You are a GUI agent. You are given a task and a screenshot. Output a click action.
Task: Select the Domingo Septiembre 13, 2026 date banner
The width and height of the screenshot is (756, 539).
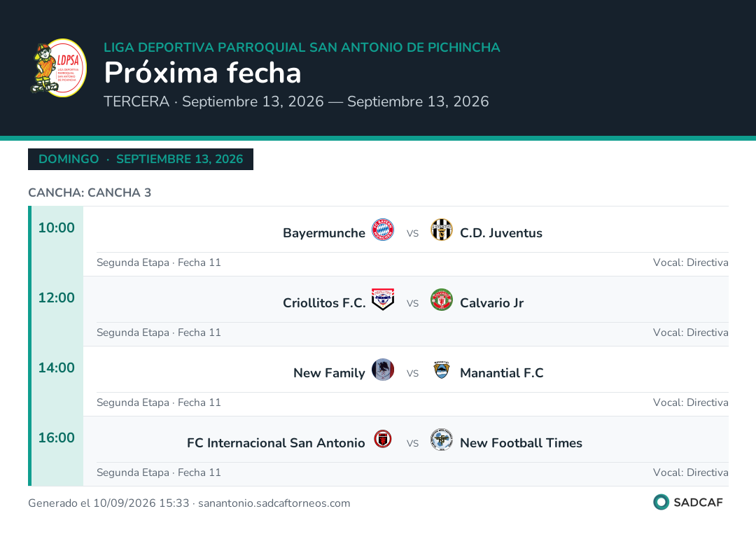(141, 159)
